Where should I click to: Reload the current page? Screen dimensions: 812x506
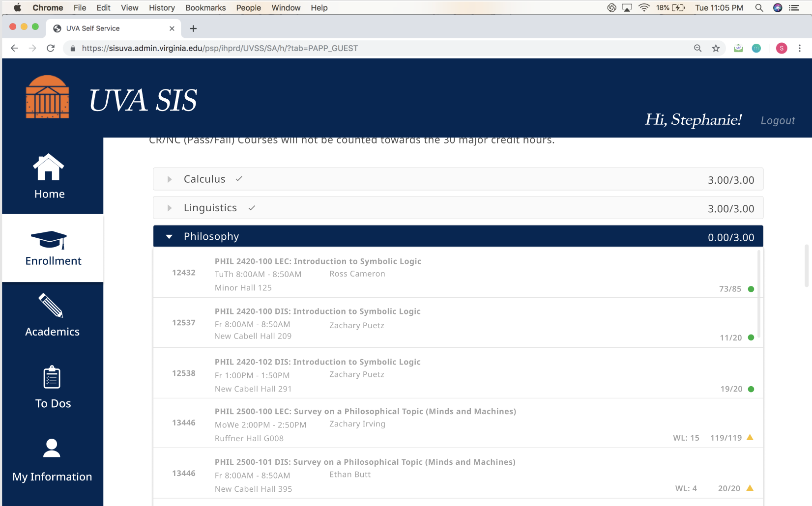coord(51,48)
